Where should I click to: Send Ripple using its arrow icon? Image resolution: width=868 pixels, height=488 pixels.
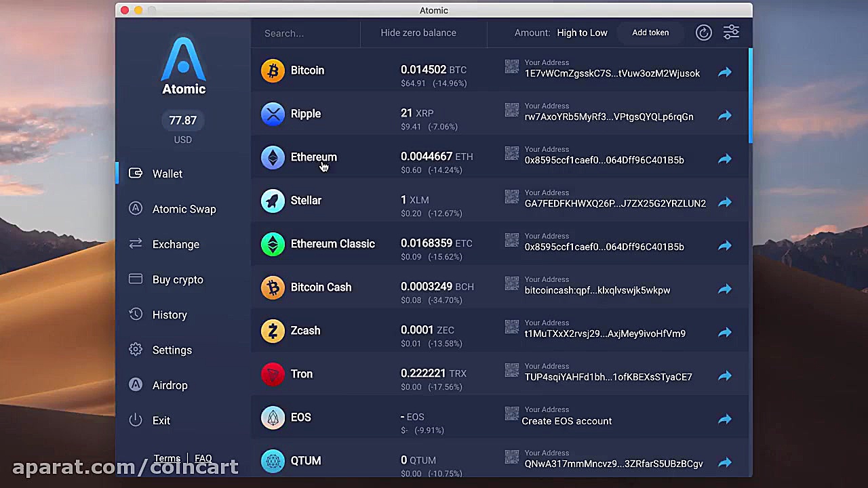[x=725, y=115]
